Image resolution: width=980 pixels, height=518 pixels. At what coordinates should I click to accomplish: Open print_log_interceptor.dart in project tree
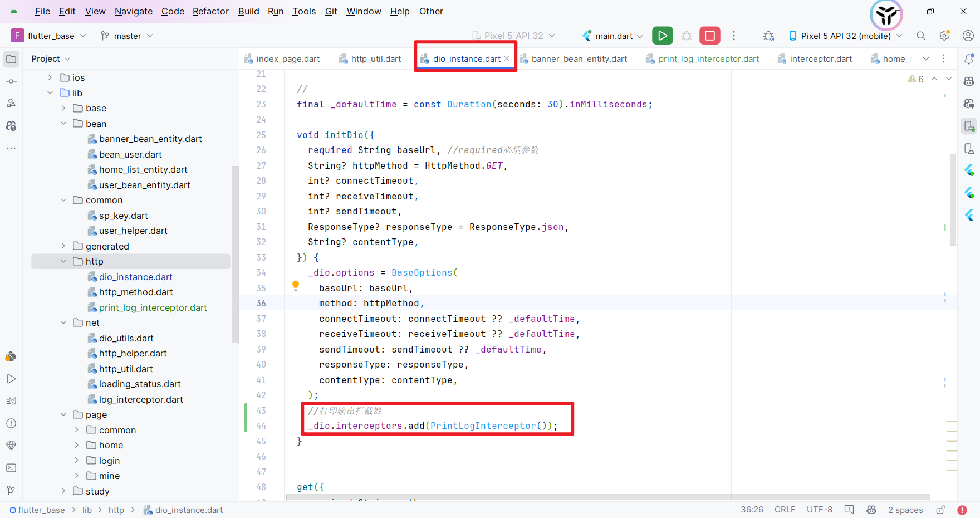coord(153,307)
